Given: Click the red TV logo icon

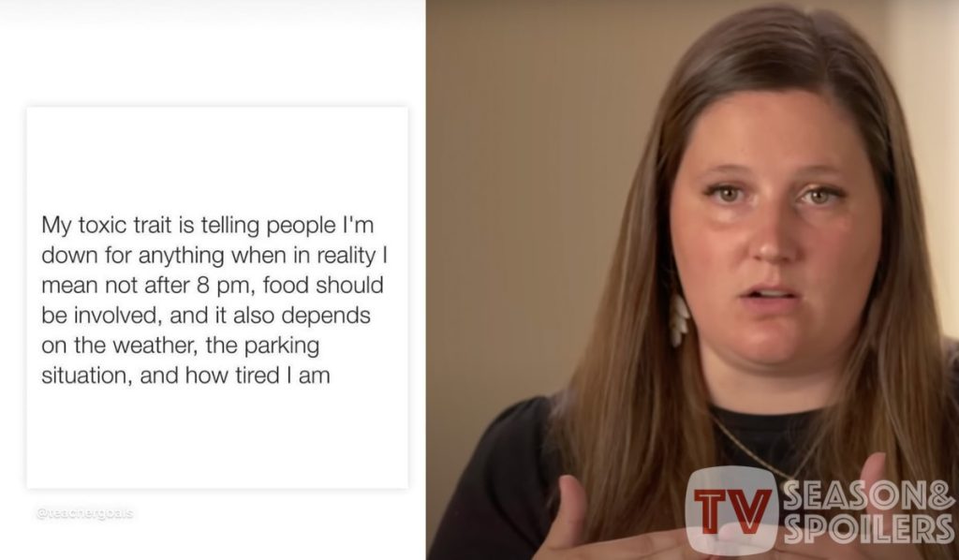Looking at the screenshot, I should tap(731, 509).
